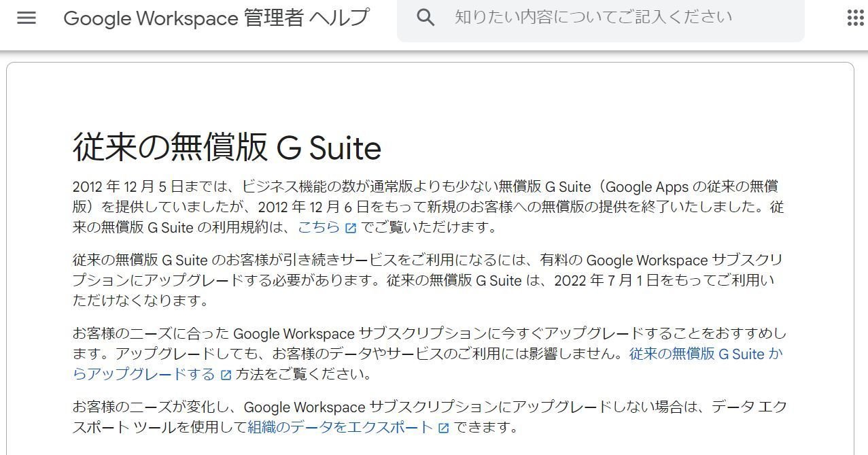
Task: Click the 従来の無償版 G Suite page heading
Action: click(x=227, y=148)
